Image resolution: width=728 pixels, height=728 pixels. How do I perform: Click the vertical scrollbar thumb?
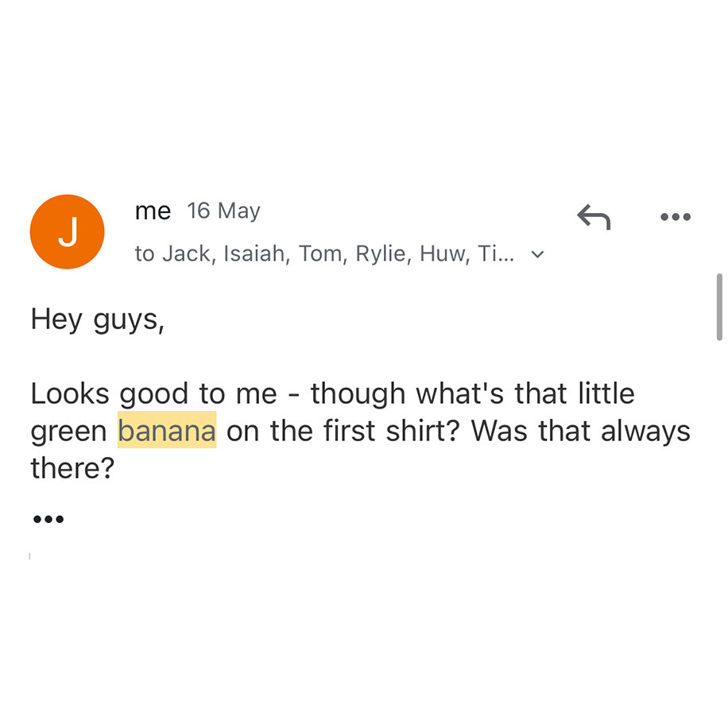point(719,307)
